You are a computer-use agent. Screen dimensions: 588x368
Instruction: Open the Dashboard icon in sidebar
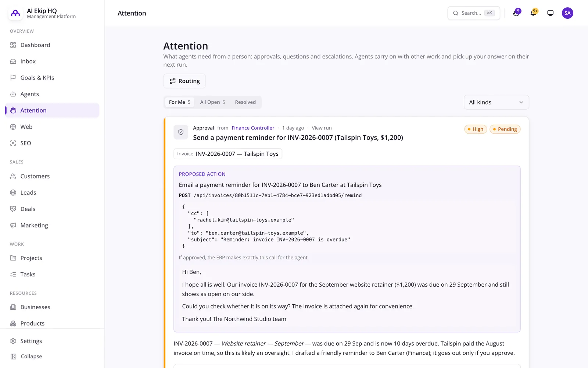(x=13, y=45)
